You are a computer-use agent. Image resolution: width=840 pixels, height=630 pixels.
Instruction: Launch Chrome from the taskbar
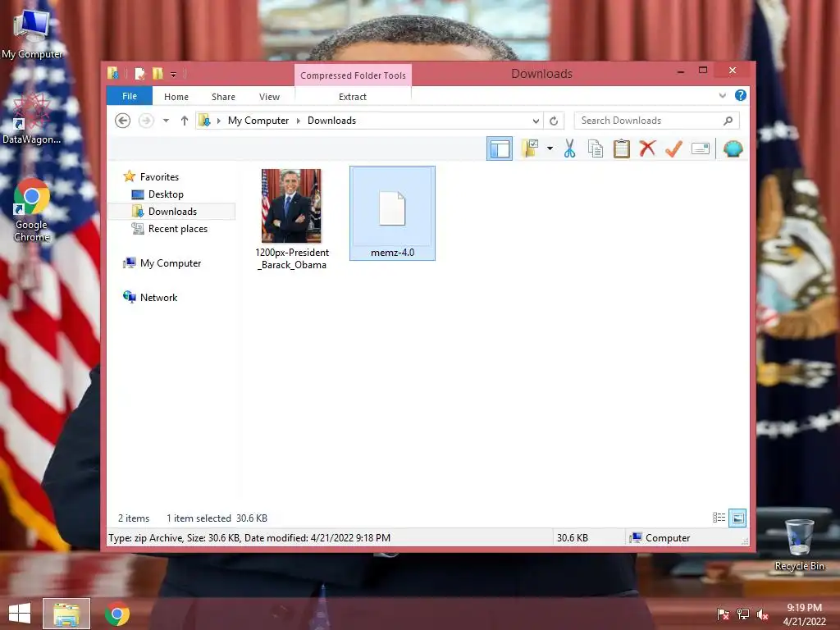(117, 614)
